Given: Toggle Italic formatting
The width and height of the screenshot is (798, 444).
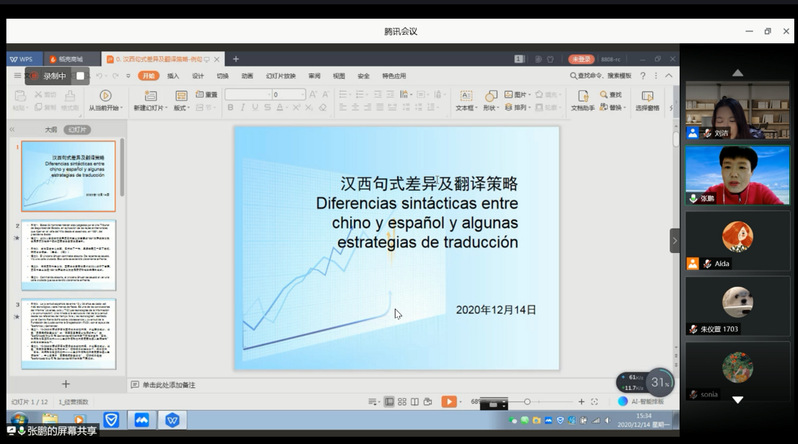Looking at the screenshot, I should (243, 107).
